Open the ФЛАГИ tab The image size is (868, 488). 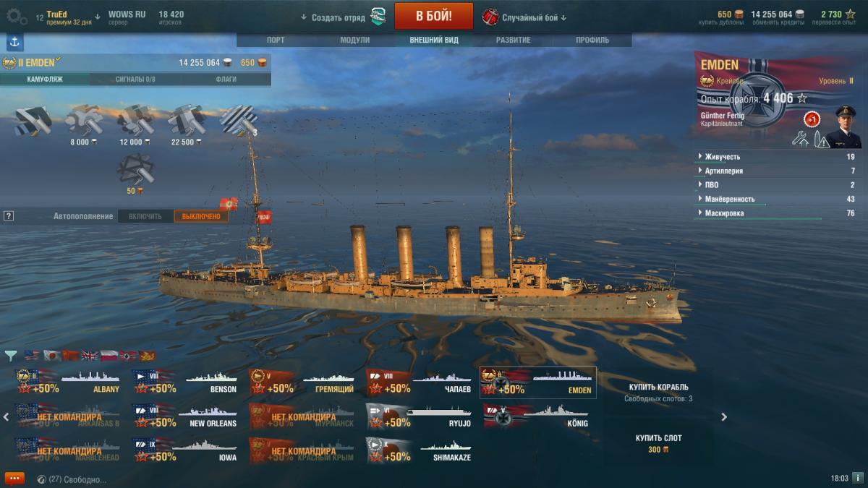pyautogui.click(x=226, y=79)
